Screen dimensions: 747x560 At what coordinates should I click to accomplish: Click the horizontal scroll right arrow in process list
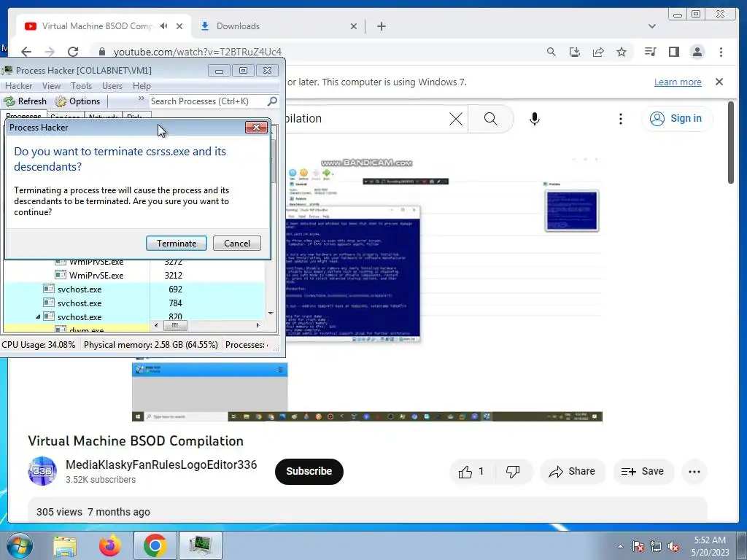point(258,325)
